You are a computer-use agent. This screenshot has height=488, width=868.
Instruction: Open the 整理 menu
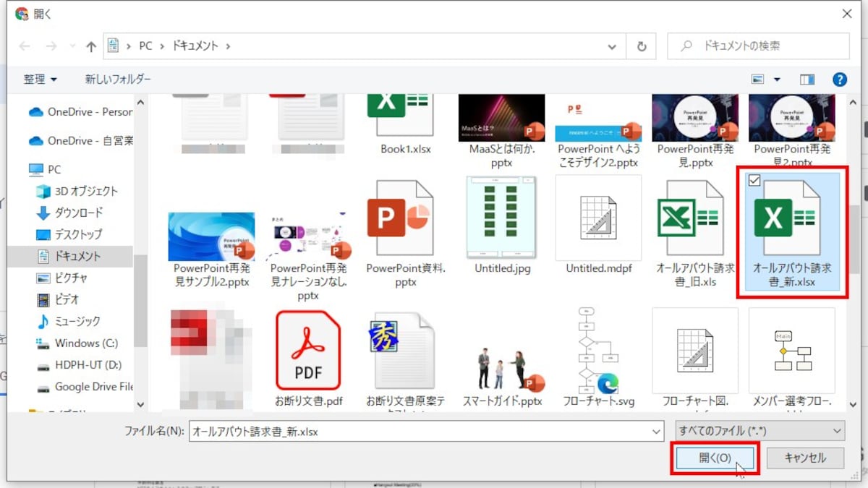(41, 79)
